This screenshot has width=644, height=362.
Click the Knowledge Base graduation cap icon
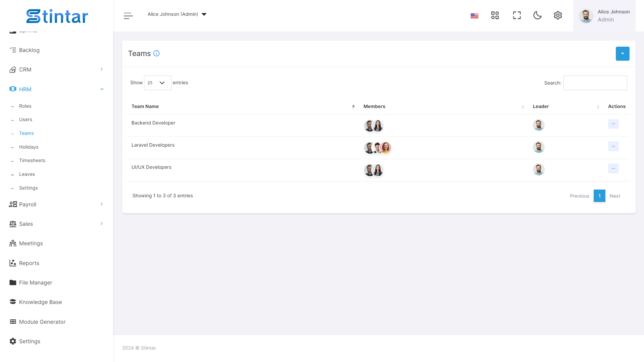13,302
